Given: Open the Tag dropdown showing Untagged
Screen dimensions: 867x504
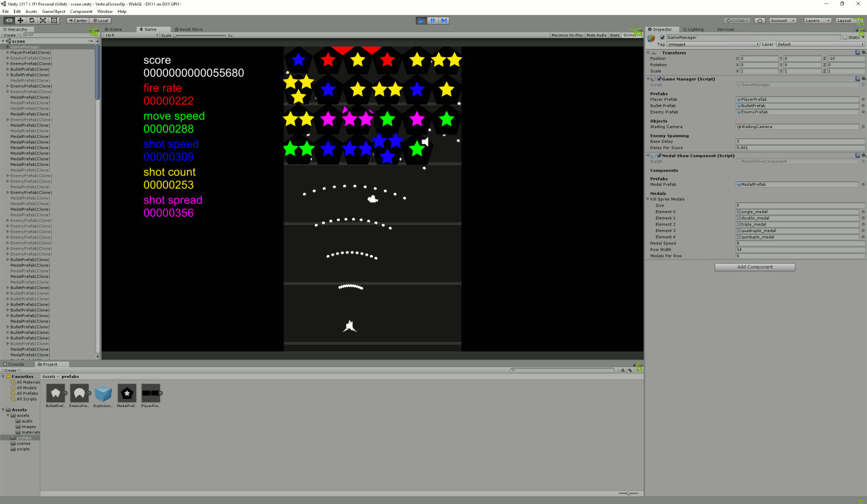Looking at the screenshot, I should point(714,44).
